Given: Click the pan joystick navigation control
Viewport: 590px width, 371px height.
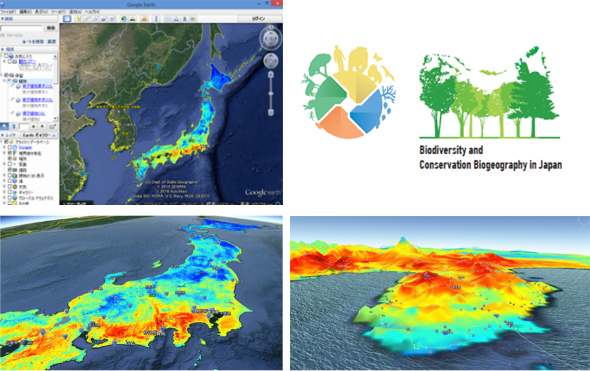Looking at the screenshot, I should [271, 61].
